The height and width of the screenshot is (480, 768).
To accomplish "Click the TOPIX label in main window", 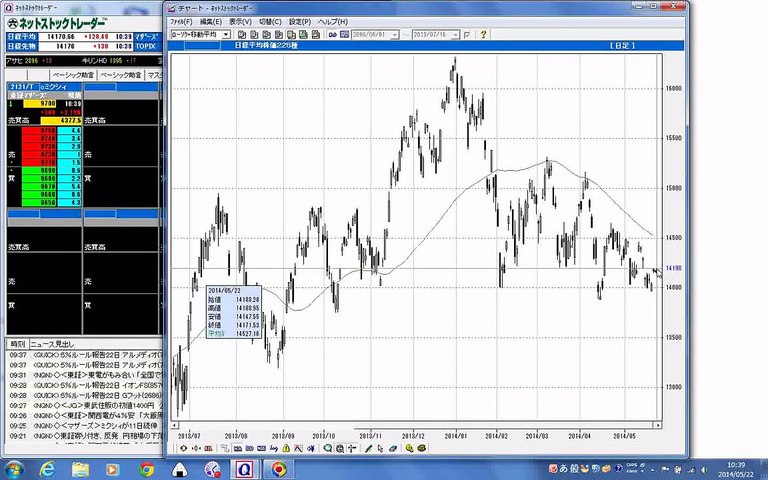I will click(146, 47).
